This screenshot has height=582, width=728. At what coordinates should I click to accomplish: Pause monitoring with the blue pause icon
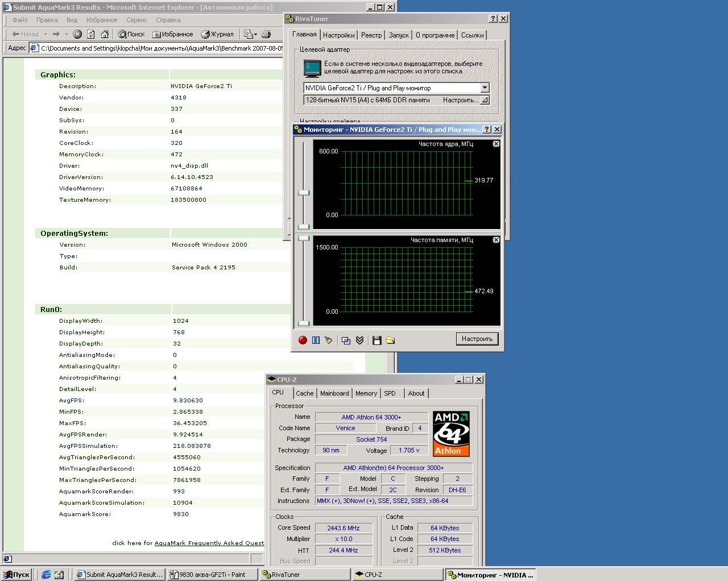tap(316, 340)
